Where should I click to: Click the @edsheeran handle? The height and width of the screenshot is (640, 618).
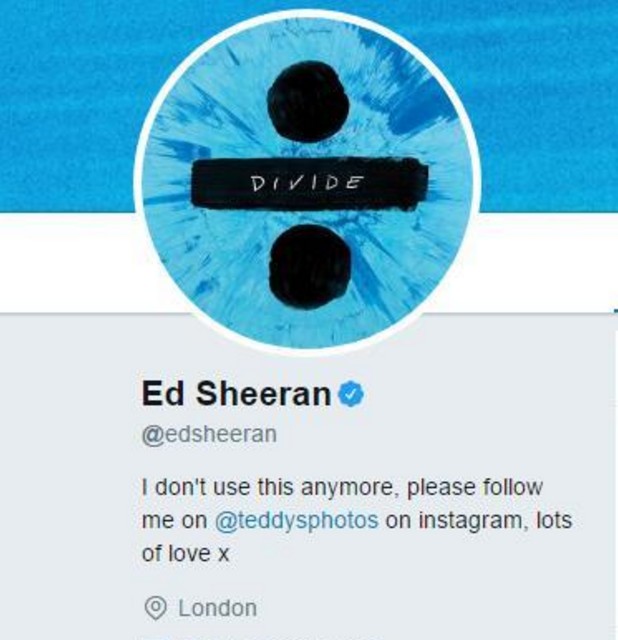pyautogui.click(x=209, y=434)
